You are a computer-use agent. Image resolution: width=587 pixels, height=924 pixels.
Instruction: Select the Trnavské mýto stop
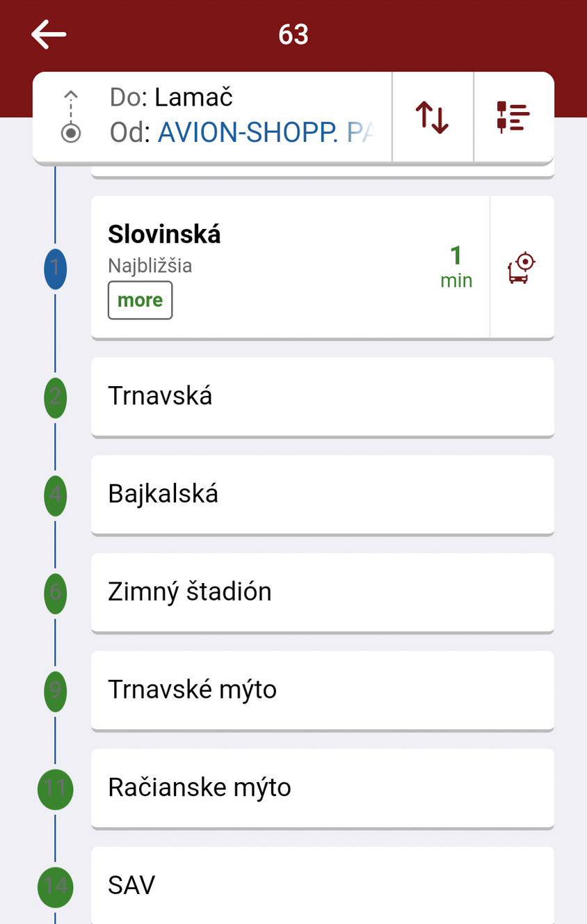pyautogui.click(x=323, y=691)
